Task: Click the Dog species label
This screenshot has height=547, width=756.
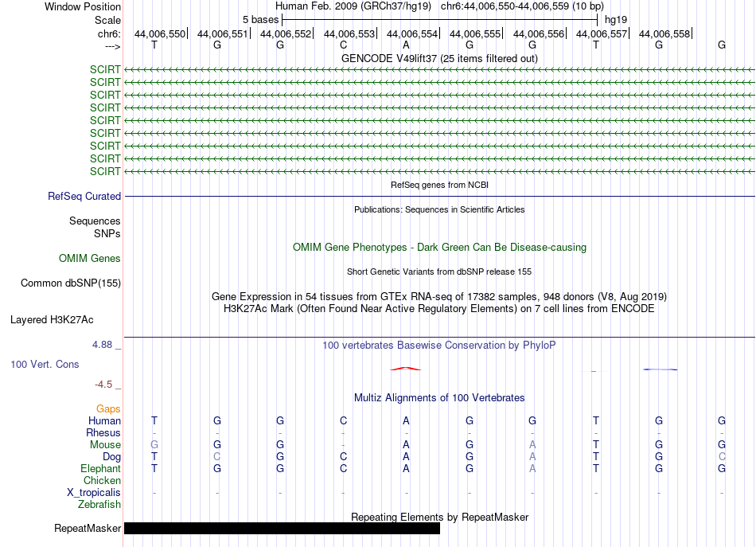Action: 111,456
